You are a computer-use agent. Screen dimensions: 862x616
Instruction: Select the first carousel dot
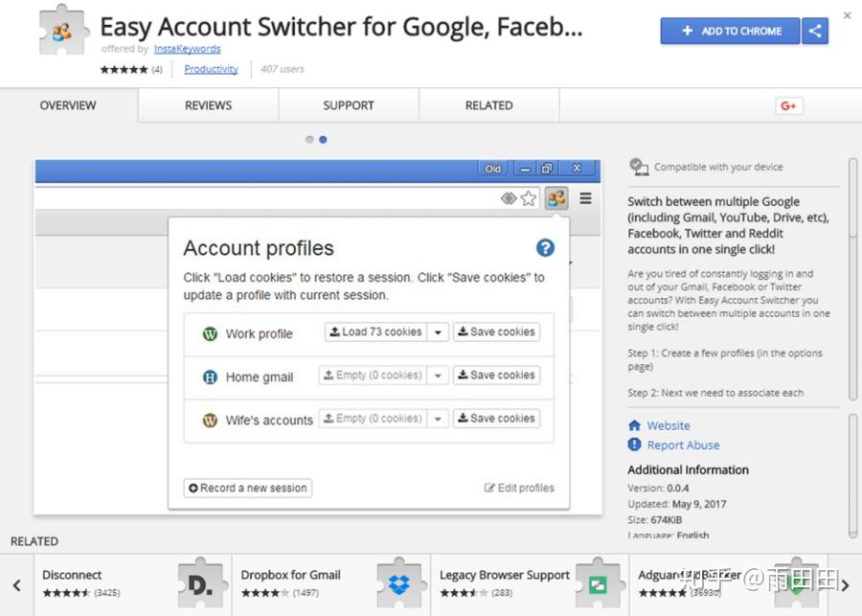[309, 140]
